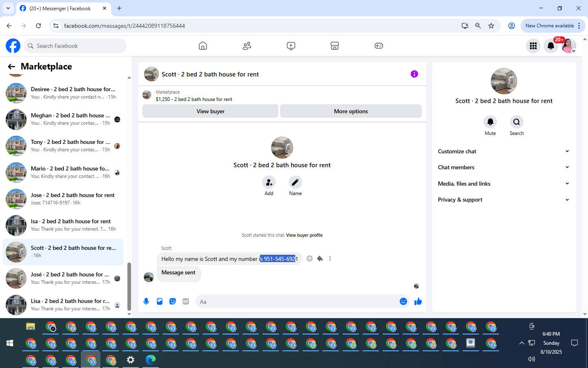Screen dimensions: 588x368
Task: Open Jose conversation with phone 714716-9197
Action: (63, 199)
